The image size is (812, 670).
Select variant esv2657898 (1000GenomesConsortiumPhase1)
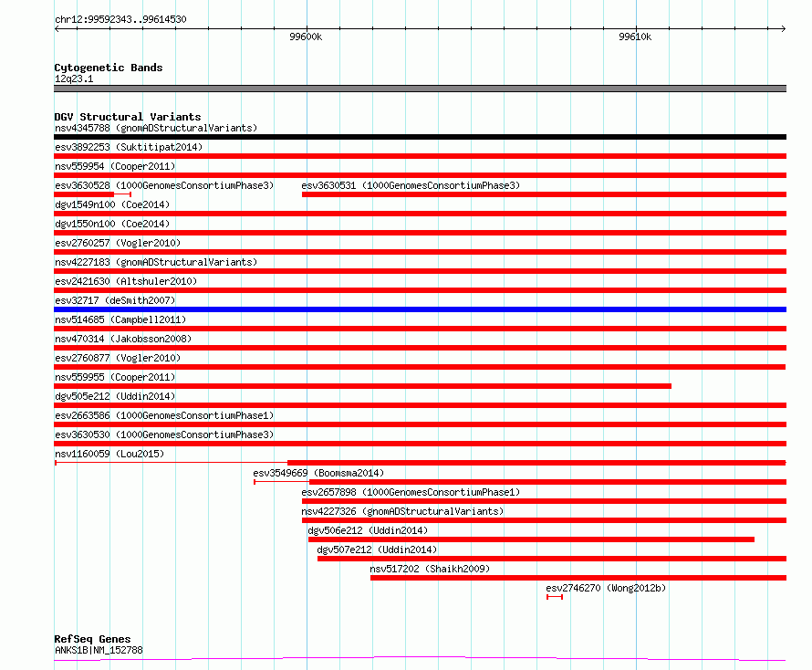pyautogui.click(x=411, y=492)
